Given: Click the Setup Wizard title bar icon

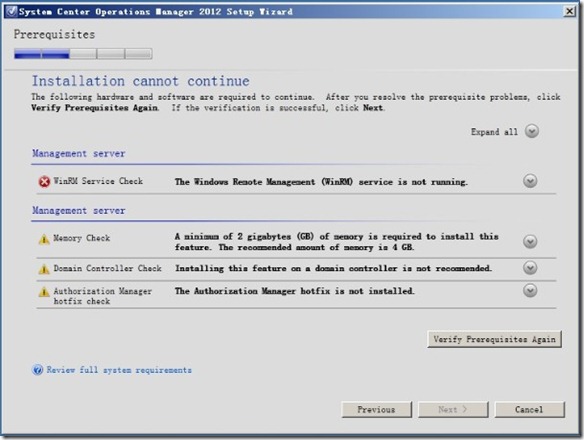Looking at the screenshot, I should click(12, 12).
